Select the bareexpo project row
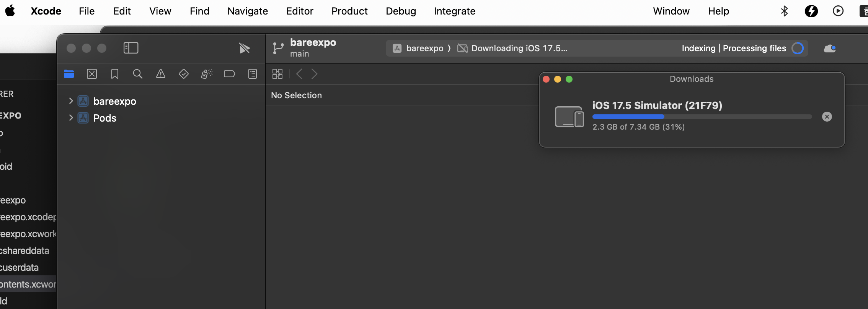868x309 pixels. (x=161, y=101)
